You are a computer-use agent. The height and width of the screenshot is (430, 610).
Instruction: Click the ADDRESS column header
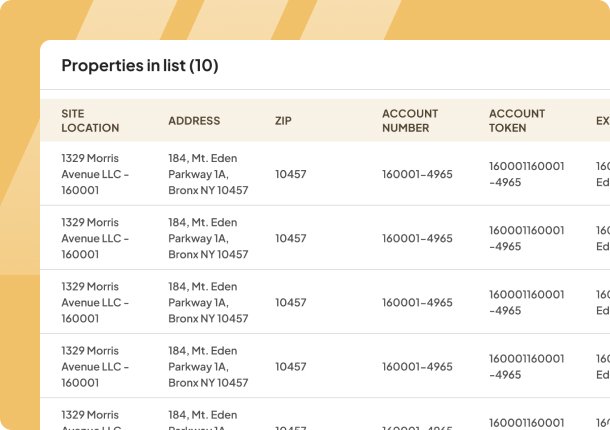194,121
